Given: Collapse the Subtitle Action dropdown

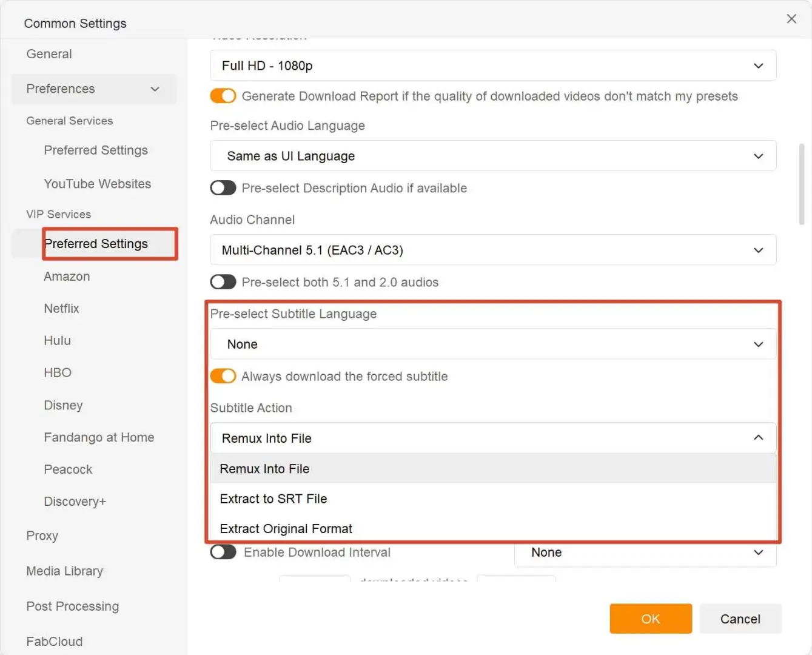Looking at the screenshot, I should (x=493, y=438).
